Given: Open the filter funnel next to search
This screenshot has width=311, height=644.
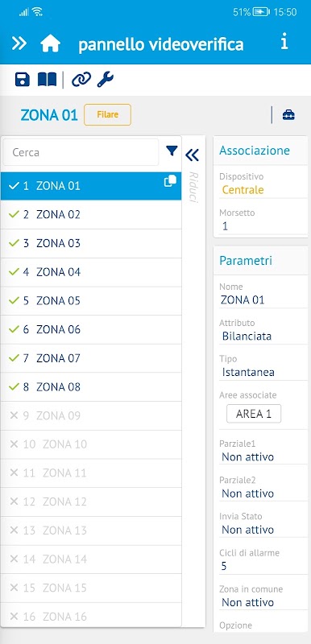Looking at the screenshot, I should point(172,151).
